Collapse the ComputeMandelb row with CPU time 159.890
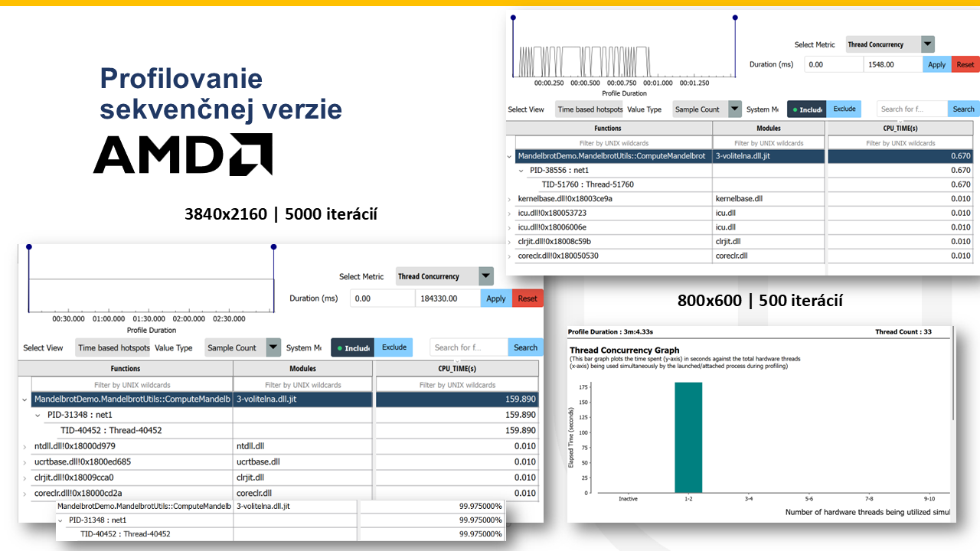 coord(26,399)
